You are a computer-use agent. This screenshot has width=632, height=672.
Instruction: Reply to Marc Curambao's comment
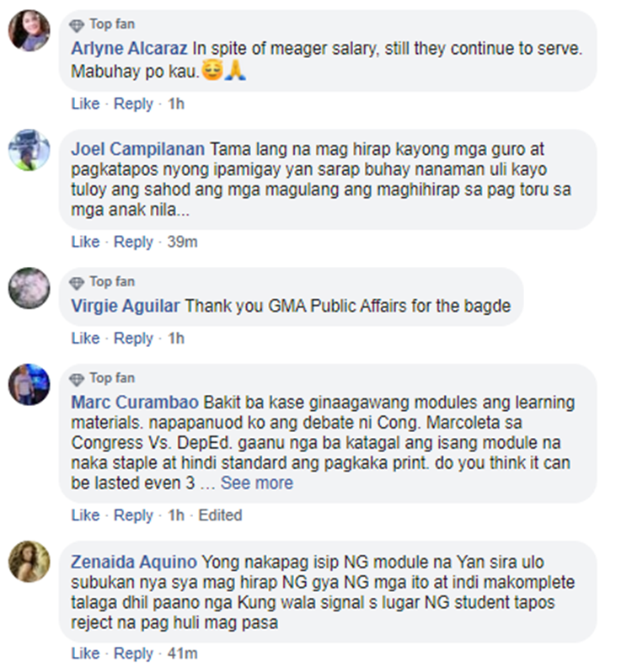coord(133,515)
